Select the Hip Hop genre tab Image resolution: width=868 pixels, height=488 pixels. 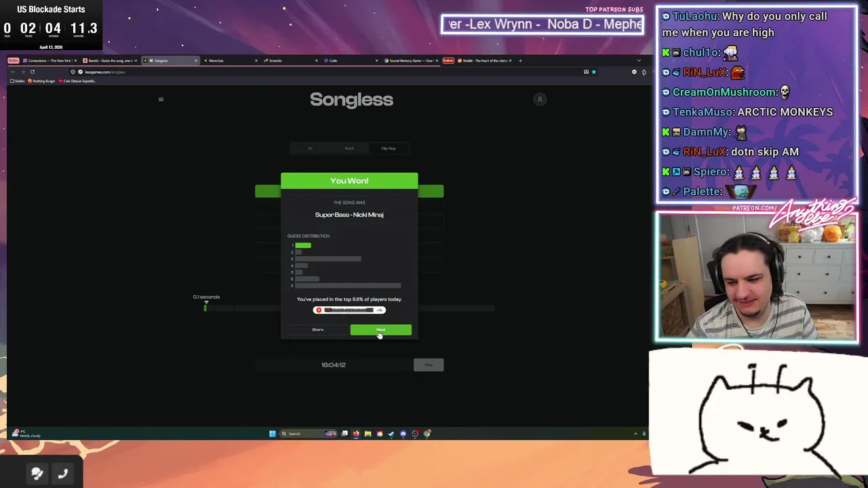[x=389, y=148]
